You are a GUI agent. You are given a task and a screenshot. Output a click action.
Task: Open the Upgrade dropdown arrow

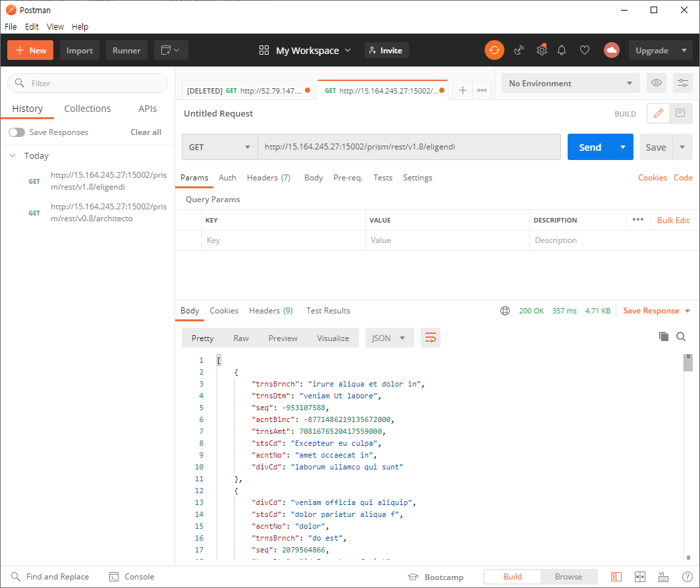[684, 50]
